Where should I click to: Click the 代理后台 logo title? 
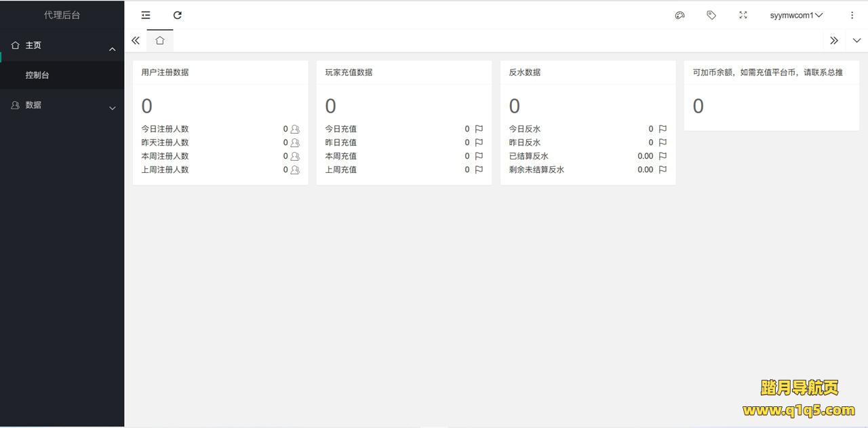[x=62, y=15]
